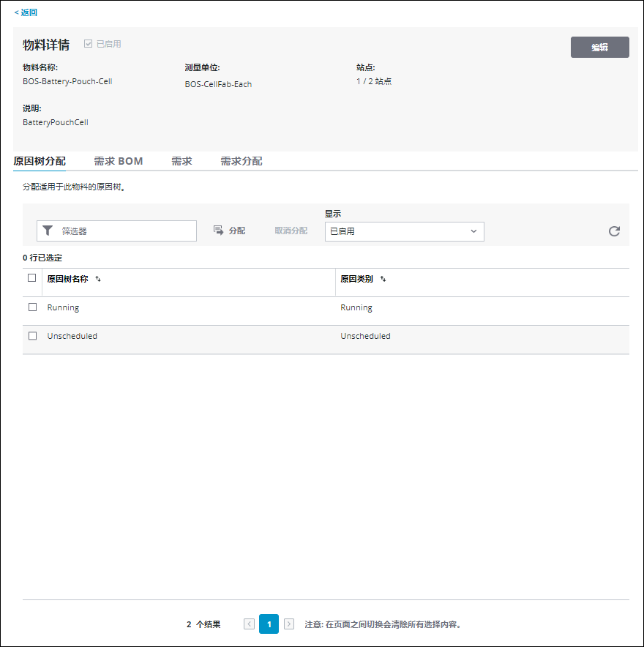This screenshot has height=647, width=644.
Task: Click the material name BOS-Battery-Pouch-Cell
Action: [x=67, y=81]
